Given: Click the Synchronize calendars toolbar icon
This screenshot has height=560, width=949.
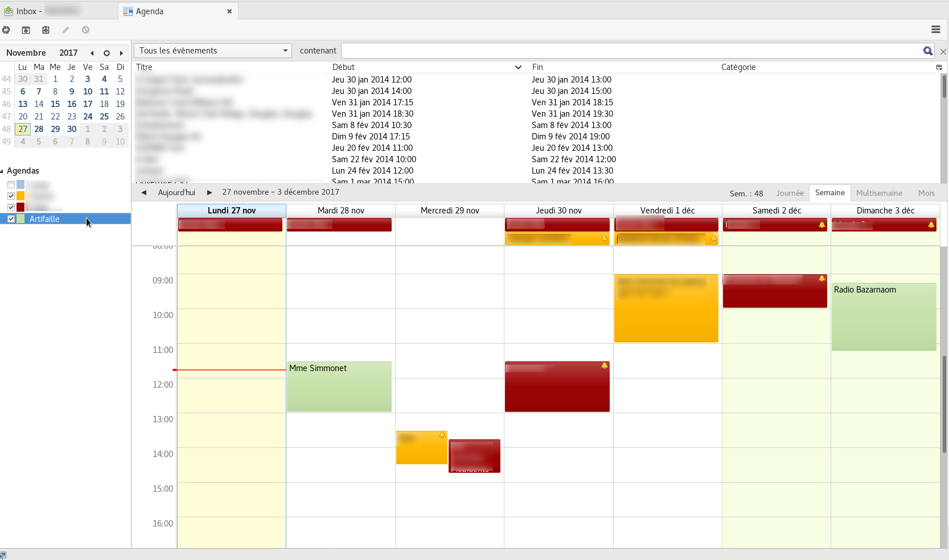Looking at the screenshot, I should (x=6, y=30).
